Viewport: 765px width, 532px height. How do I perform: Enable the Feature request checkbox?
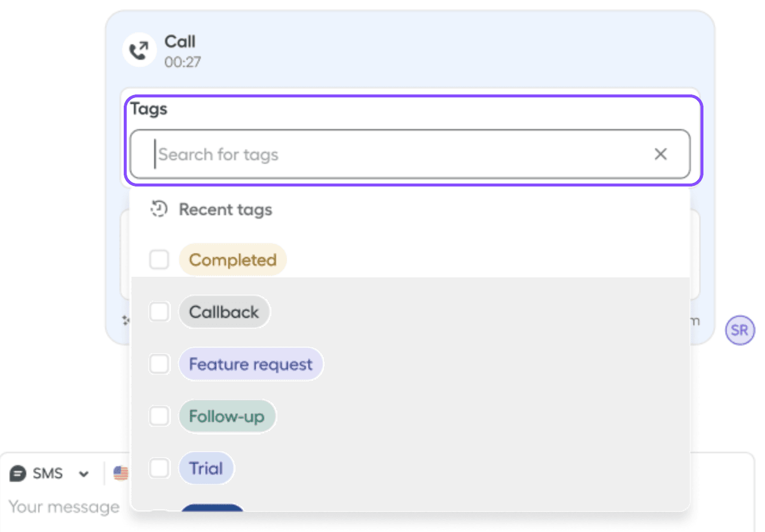tap(159, 363)
